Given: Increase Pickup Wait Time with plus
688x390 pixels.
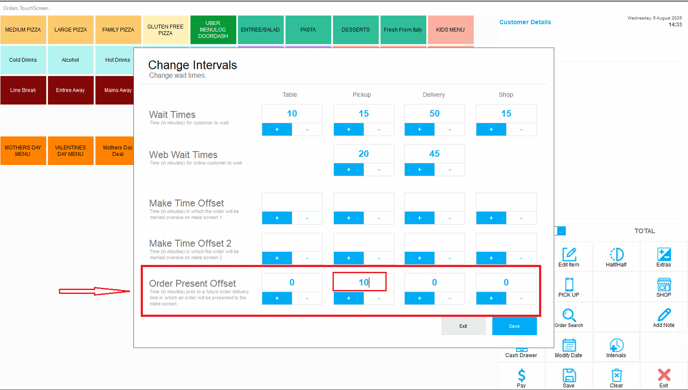Looking at the screenshot, I should 349,129.
